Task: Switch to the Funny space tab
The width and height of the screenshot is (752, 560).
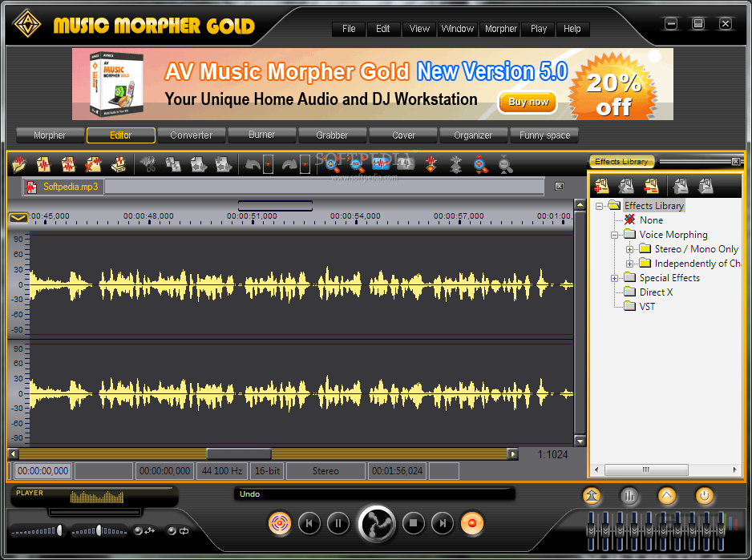Action: click(545, 135)
